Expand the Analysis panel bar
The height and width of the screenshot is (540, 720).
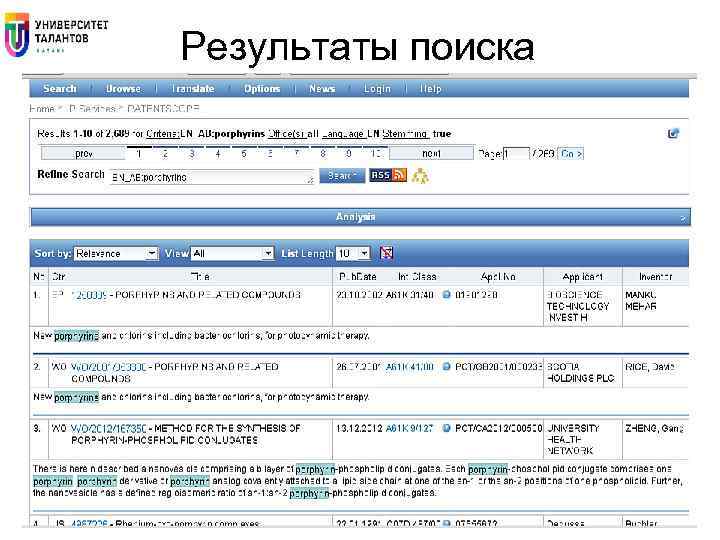click(360, 217)
